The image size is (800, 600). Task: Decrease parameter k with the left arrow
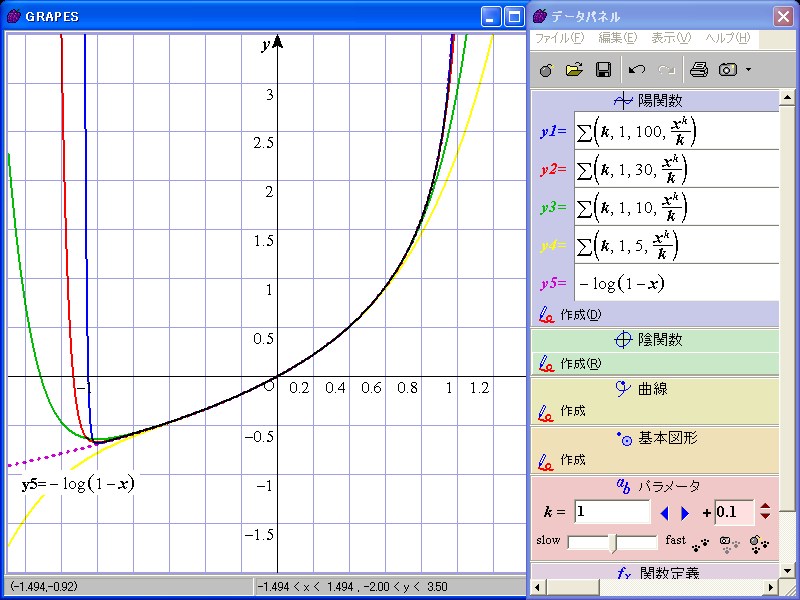[x=664, y=513]
